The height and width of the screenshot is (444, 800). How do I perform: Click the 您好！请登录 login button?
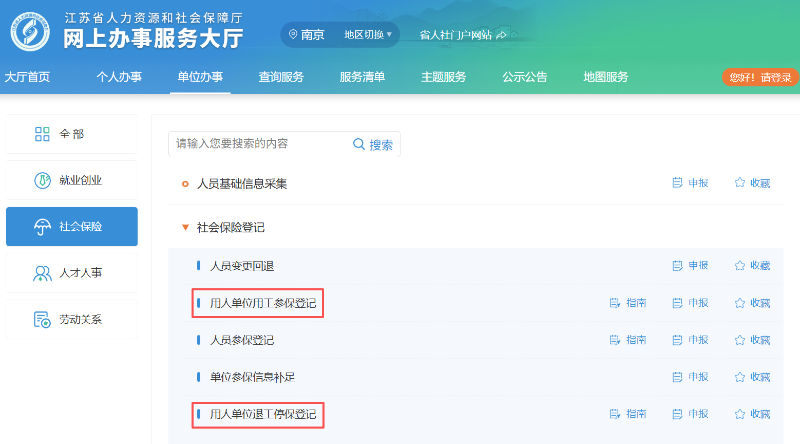pyautogui.click(x=760, y=77)
